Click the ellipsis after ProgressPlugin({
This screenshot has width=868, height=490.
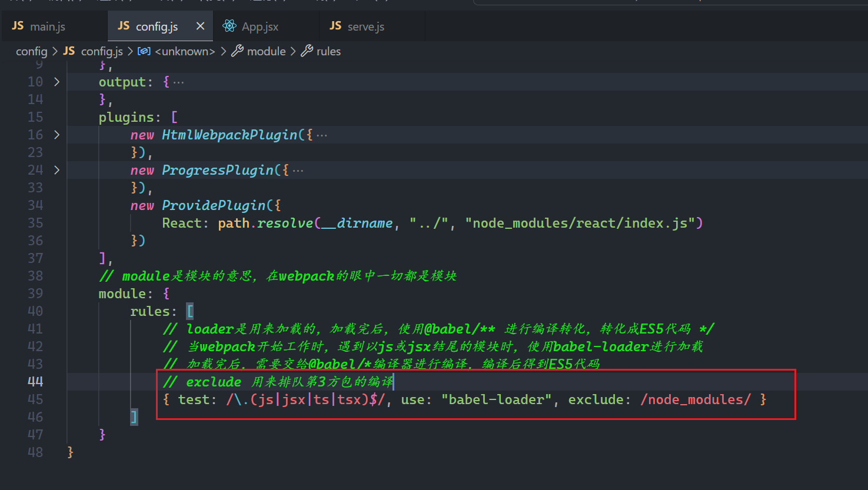(298, 171)
